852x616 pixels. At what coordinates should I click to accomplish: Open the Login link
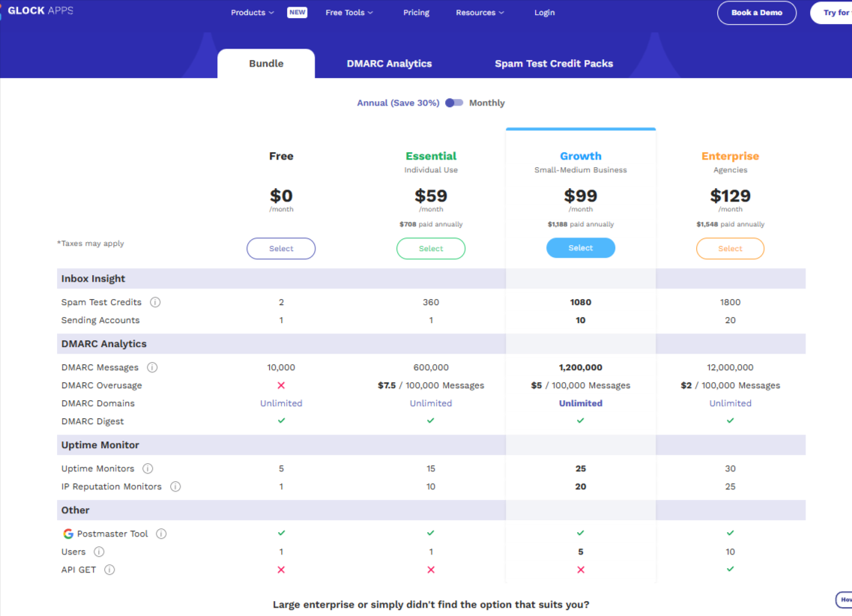pos(545,13)
